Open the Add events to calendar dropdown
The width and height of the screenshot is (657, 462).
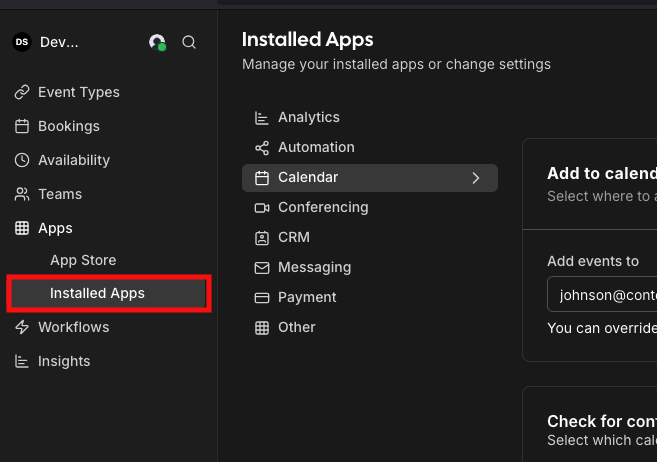point(600,295)
